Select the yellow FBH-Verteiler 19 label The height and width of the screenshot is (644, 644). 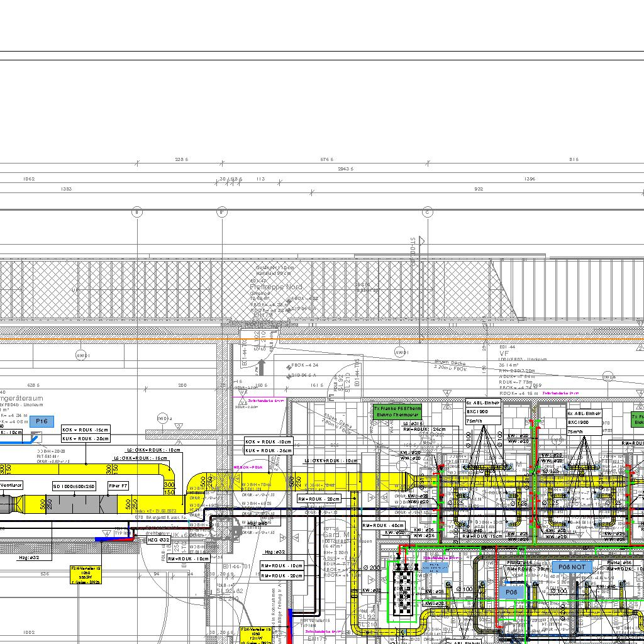click(86, 575)
